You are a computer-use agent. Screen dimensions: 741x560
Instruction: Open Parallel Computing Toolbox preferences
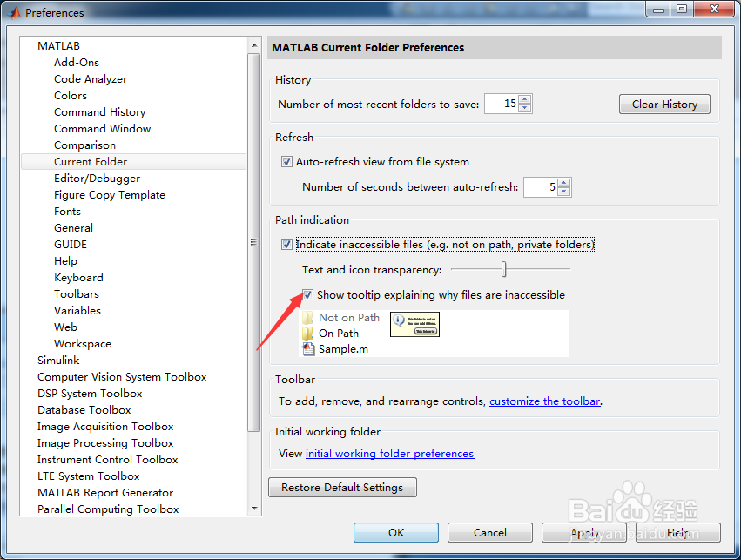(108, 509)
